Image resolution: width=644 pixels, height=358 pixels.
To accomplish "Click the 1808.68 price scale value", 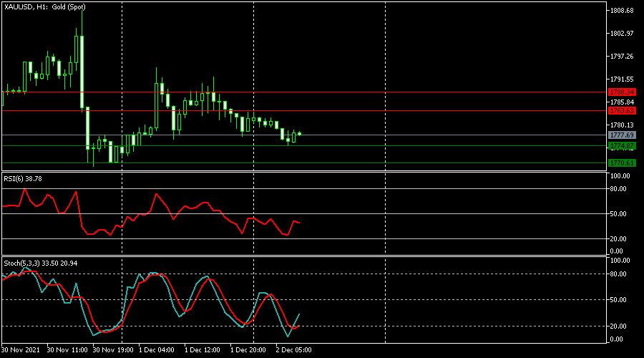I will 622,11.
